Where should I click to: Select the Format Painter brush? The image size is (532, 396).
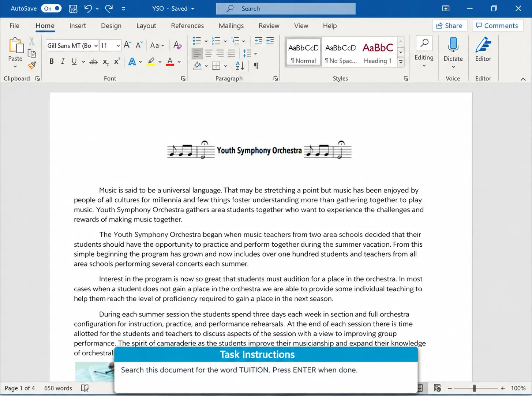(x=32, y=66)
